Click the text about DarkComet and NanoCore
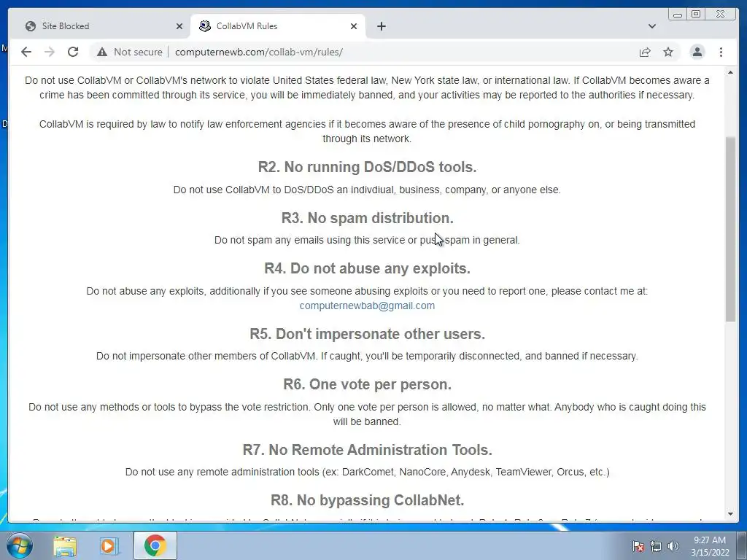Viewport: 747px width, 560px height. tap(367, 472)
